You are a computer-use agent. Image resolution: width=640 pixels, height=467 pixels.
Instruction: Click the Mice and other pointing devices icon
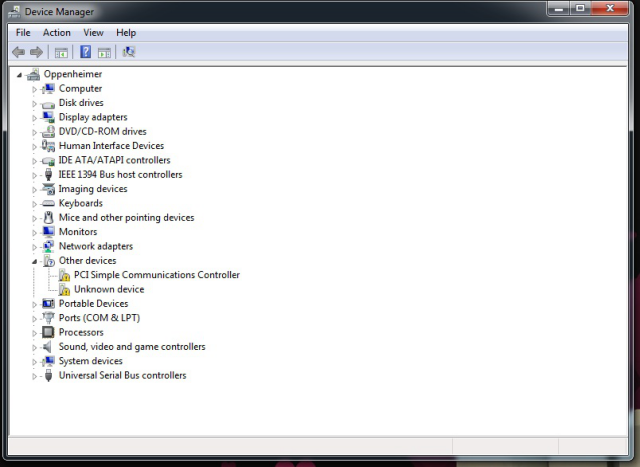[48, 218]
